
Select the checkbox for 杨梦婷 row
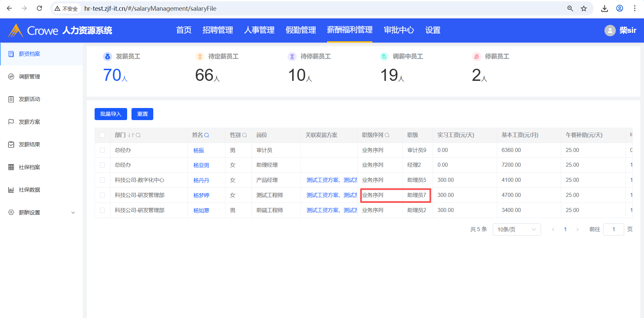click(102, 195)
